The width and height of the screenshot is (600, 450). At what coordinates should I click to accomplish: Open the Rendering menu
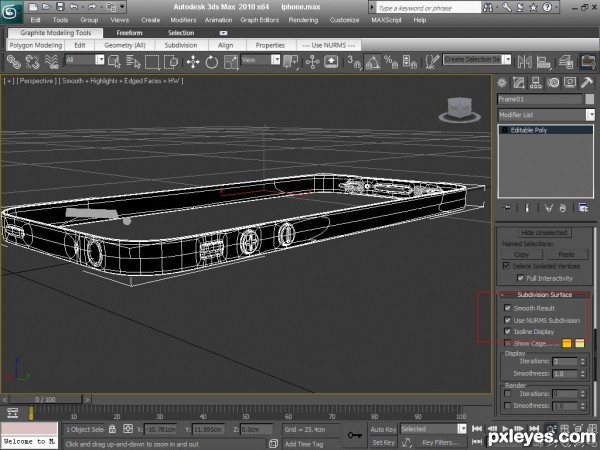pos(303,20)
